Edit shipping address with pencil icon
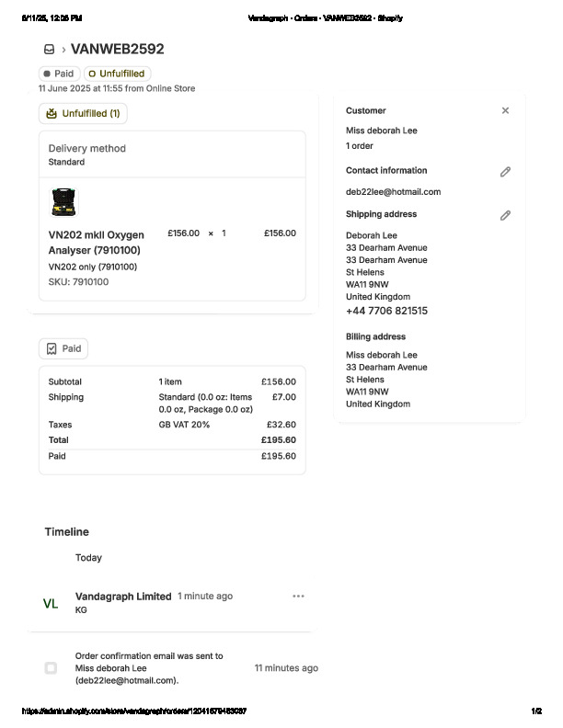 pos(505,215)
